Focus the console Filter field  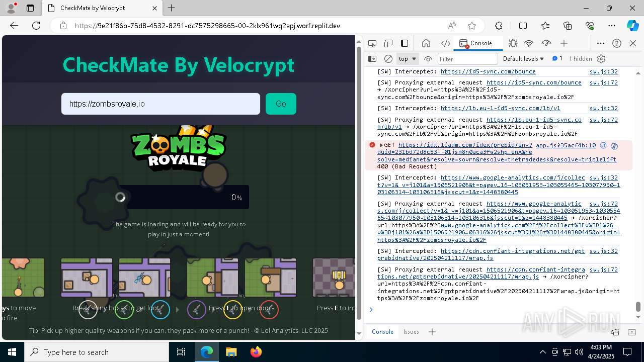[468, 59]
